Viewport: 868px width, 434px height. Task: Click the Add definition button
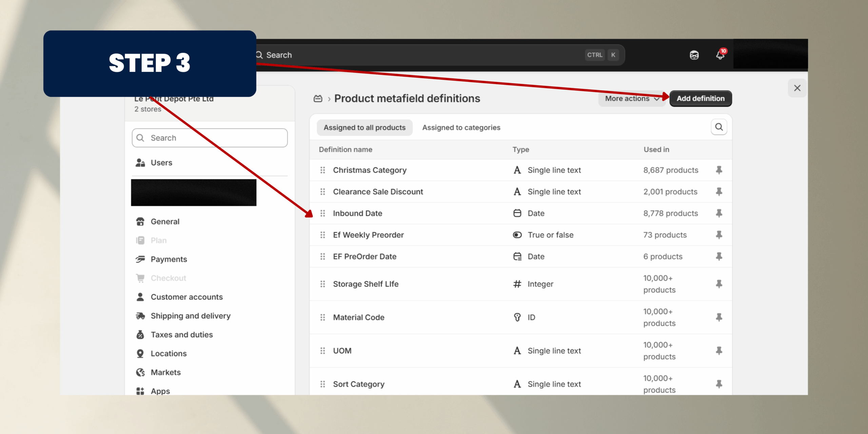pos(700,99)
